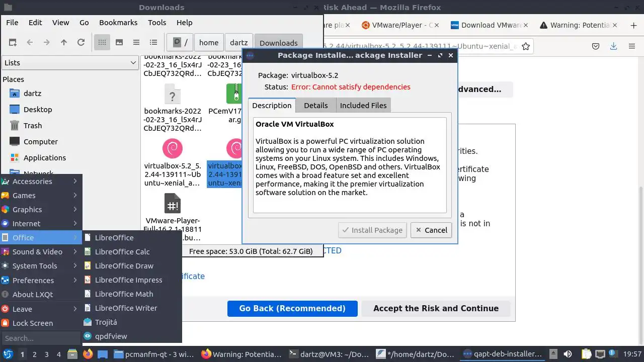This screenshot has width=644, height=362.
Task: Launch LibreOffice start center from submenu
Action: pyautogui.click(x=131, y=237)
